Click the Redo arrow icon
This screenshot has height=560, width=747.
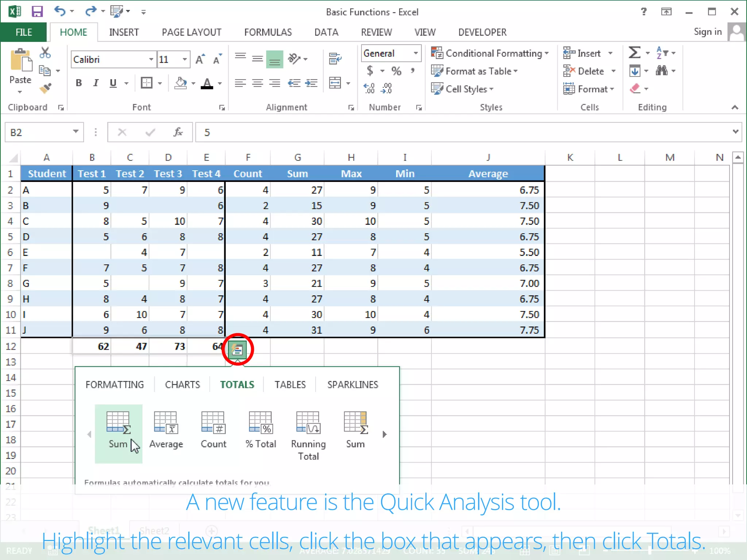click(90, 11)
